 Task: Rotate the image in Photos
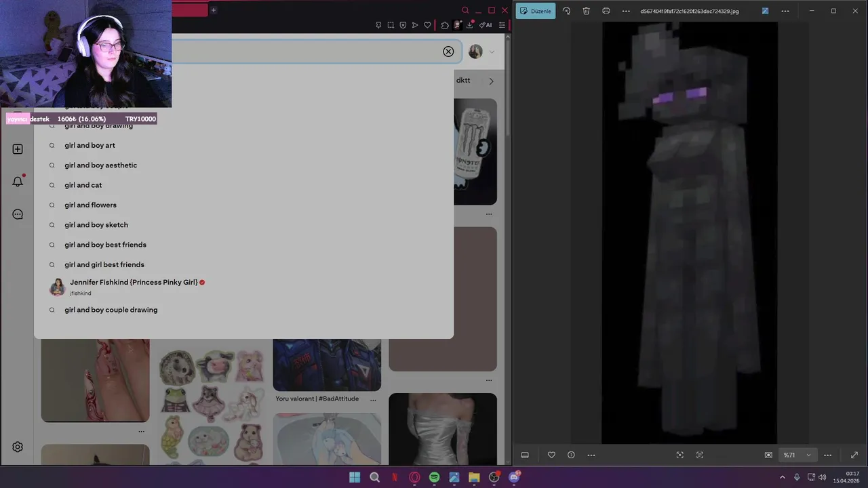566,11
